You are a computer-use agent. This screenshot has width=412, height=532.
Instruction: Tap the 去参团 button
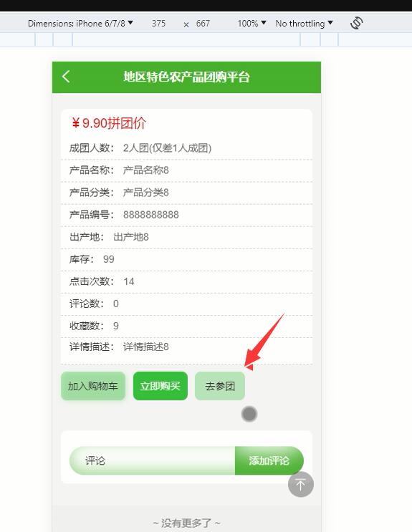[x=220, y=386]
